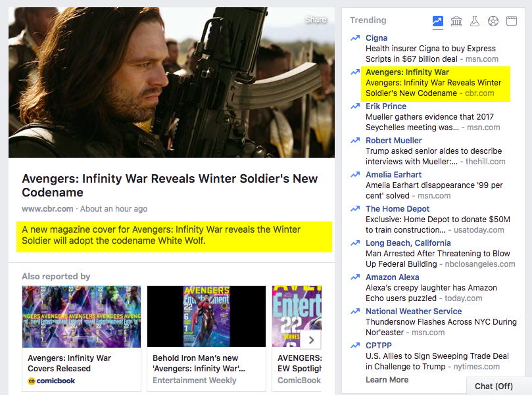Open the Entertainment trending category icon

click(512, 21)
